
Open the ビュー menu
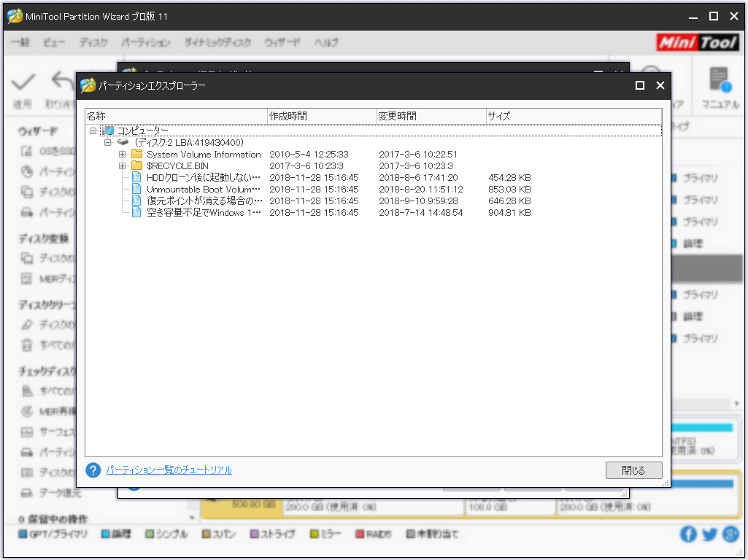54,42
